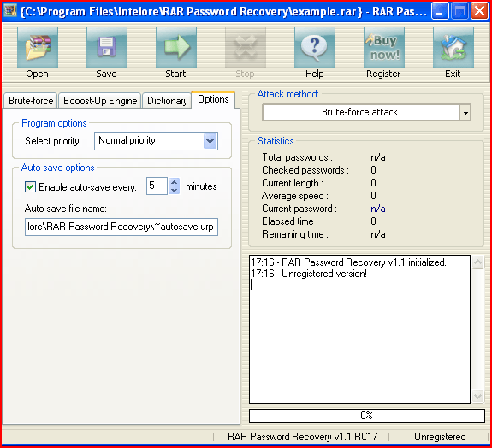Click the 0% progress bar
The height and width of the screenshot is (448, 492).
tap(367, 416)
